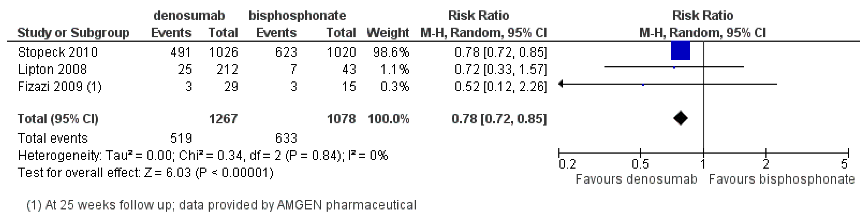Click the Test for overall effect line
Viewport: 868px width, 215px height.
tap(145, 173)
